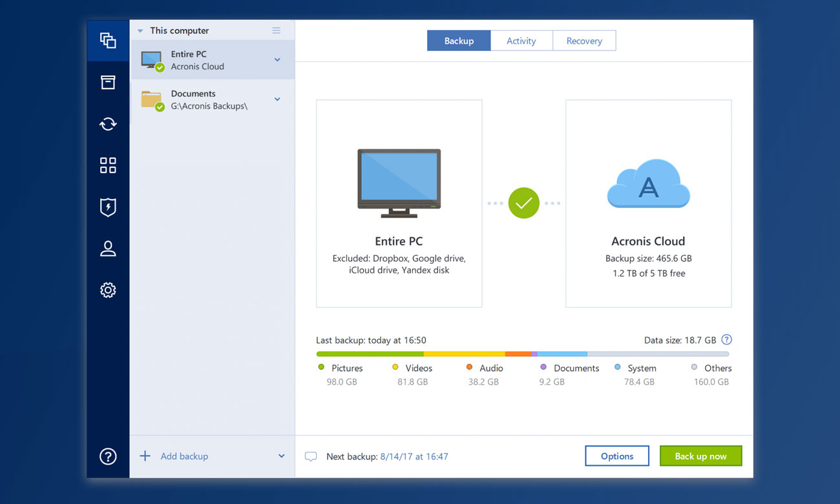Click the yellow Videos segment of the data bar
The height and width of the screenshot is (504, 840).
(464, 354)
